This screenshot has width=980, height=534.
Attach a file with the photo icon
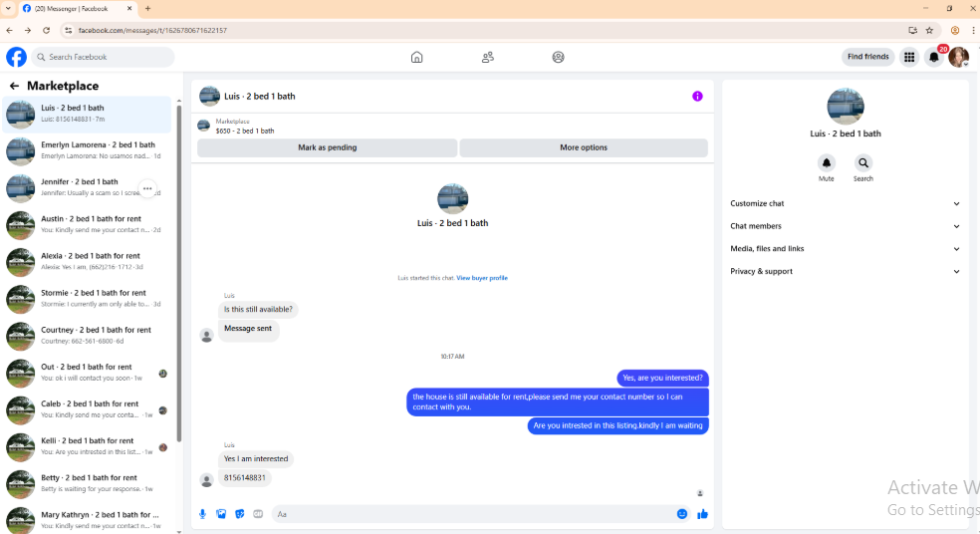click(221, 514)
